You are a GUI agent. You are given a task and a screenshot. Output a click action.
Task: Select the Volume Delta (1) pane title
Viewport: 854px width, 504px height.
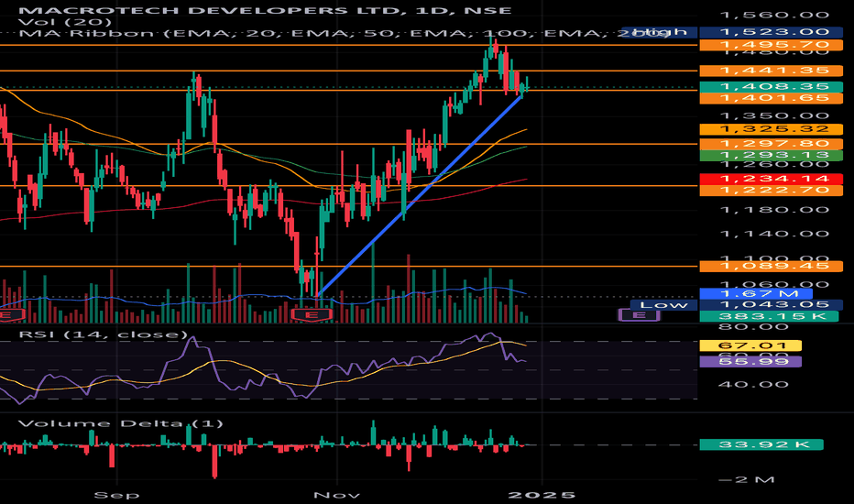click(x=120, y=423)
